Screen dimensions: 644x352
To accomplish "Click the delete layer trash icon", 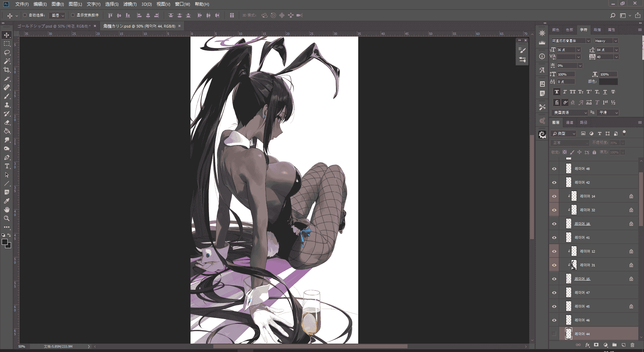I will click(632, 345).
